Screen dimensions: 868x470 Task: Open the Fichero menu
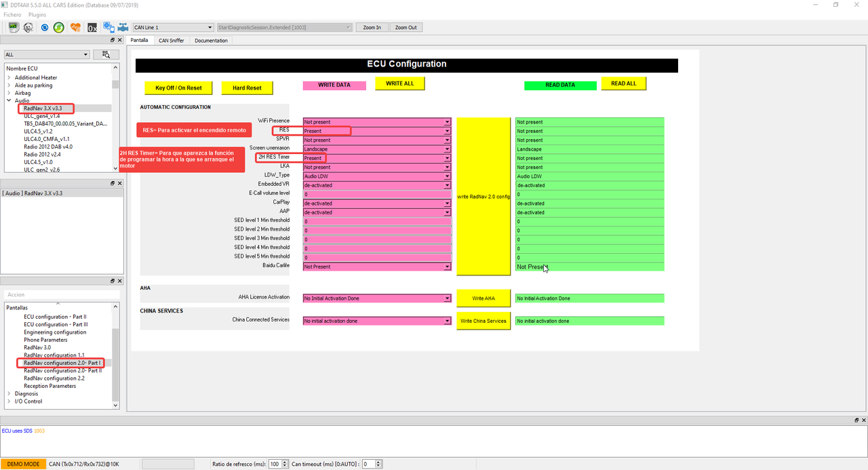(12, 14)
